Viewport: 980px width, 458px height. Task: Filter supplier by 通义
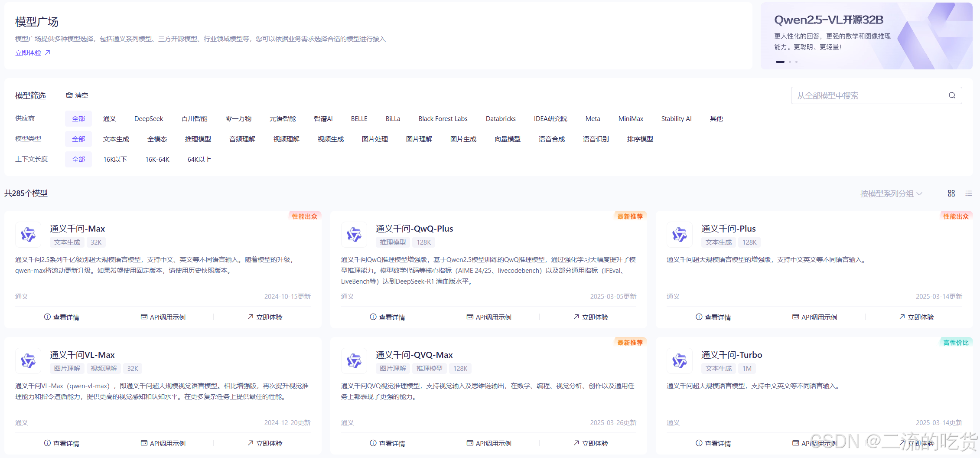110,118
